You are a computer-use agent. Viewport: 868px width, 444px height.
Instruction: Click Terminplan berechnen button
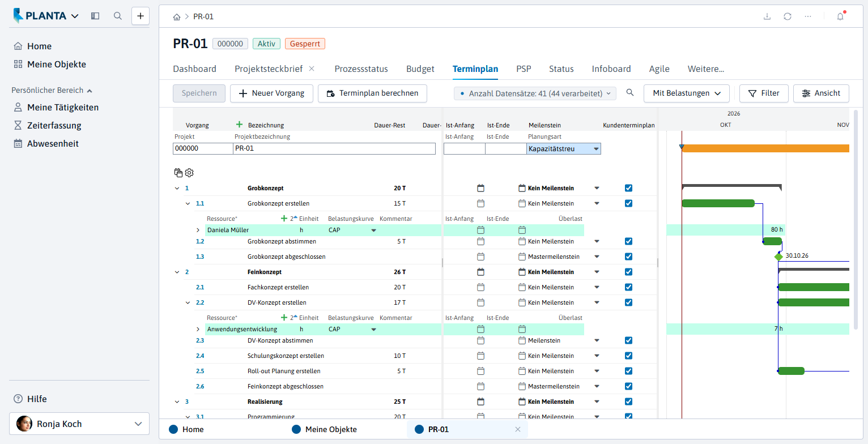point(372,93)
